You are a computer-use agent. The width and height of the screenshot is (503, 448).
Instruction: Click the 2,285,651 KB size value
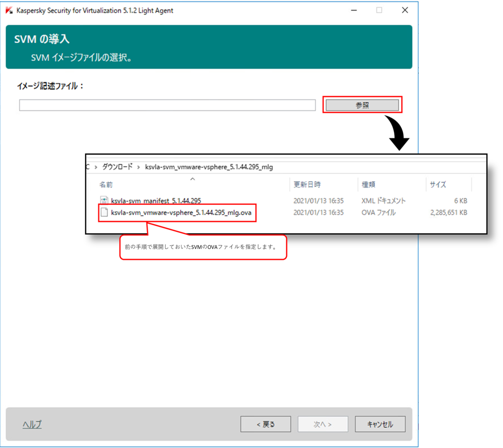(x=449, y=213)
